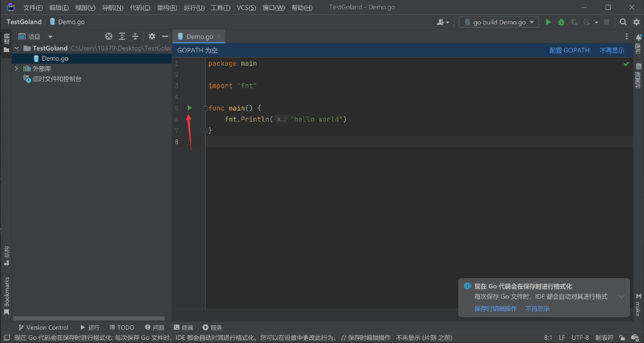Open profiler run icon in toolbar

point(587,22)
